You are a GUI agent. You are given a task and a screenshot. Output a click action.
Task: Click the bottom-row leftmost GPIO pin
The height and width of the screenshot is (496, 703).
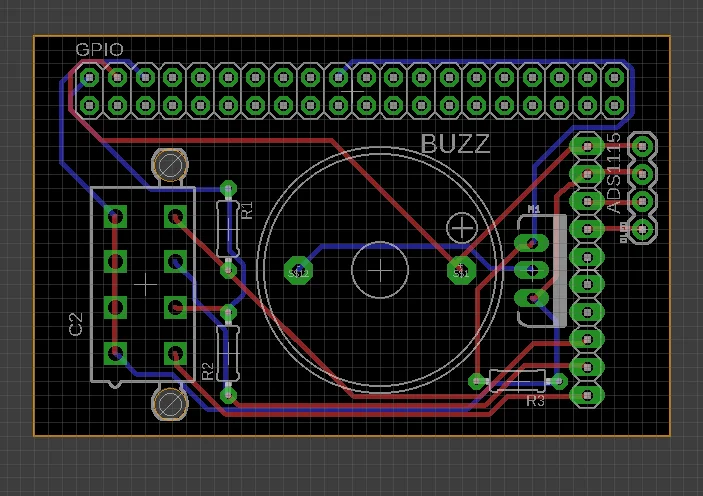90,106
